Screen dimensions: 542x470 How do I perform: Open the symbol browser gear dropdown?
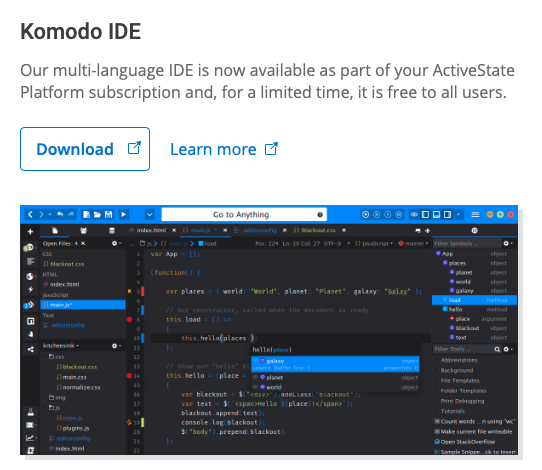pos(508,244)
